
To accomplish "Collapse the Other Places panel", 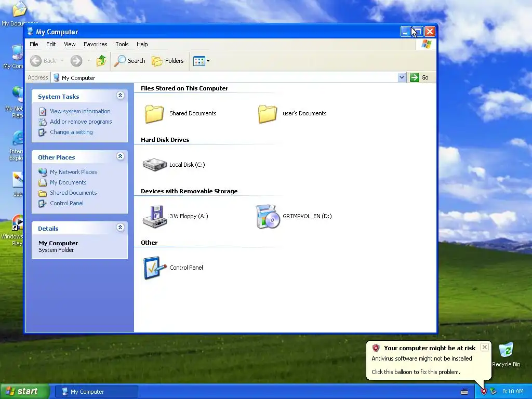I will click(120, 156).
